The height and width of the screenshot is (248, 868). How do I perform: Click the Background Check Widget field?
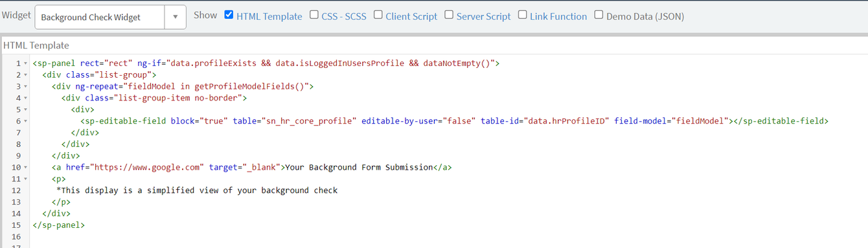(x=100, y=17)
